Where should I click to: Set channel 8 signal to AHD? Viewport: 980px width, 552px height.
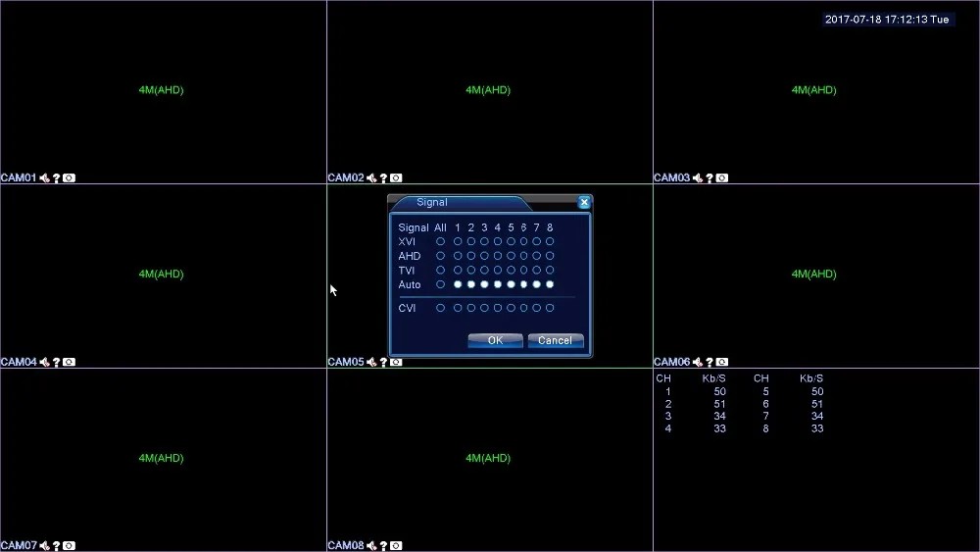click(550, 256)
